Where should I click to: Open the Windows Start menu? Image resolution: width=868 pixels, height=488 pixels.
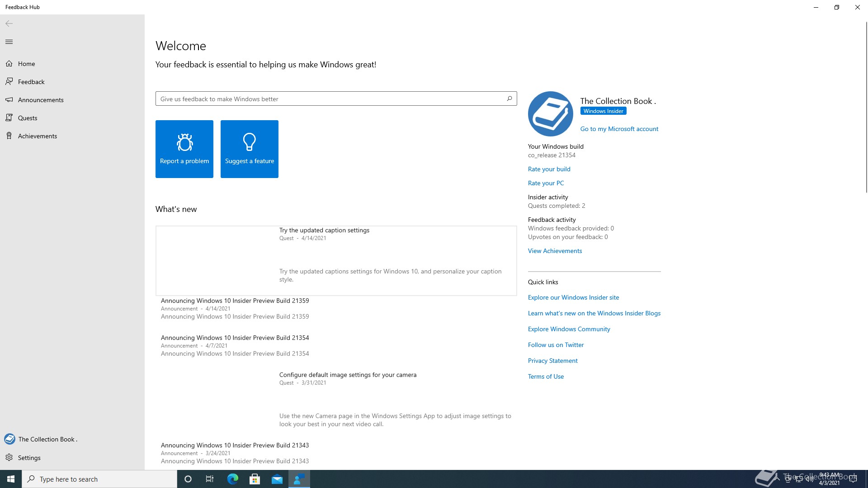click(x=11, y=479)
